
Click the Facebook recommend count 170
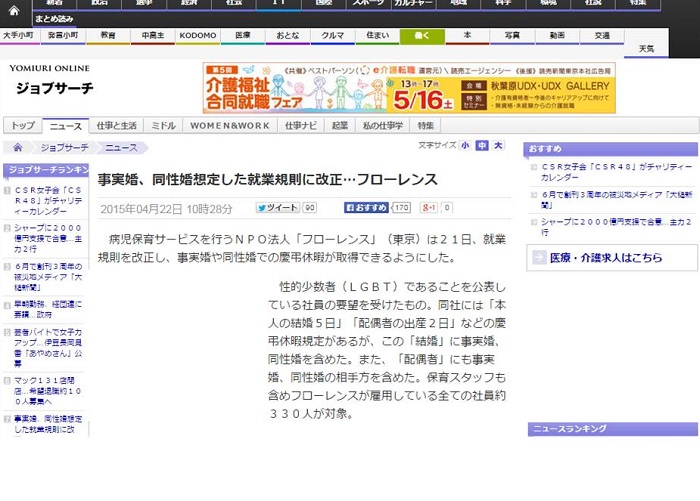pyautogui.click(x=401, y=208)
